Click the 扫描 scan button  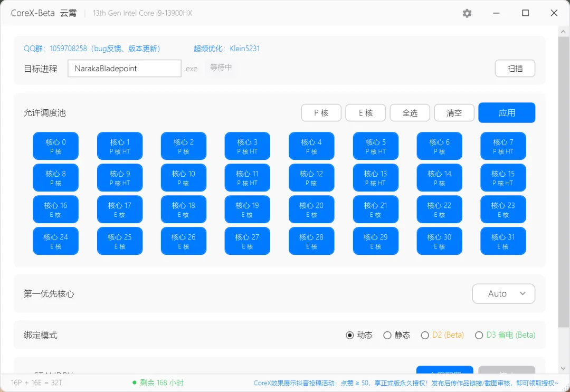point(515,68)
